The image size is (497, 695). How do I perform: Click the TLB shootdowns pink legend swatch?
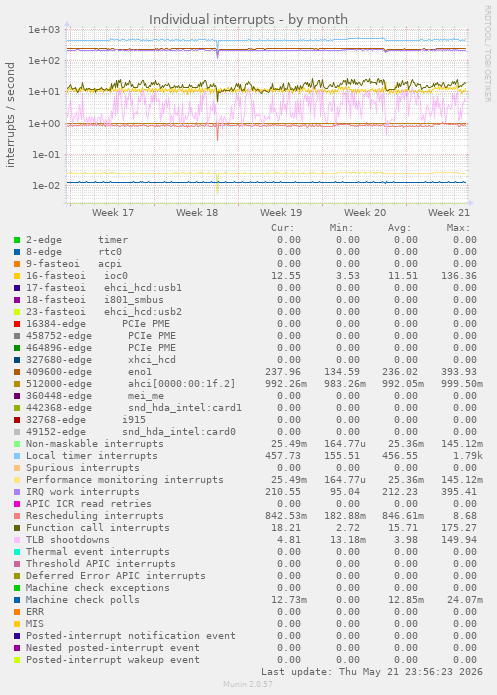pos(17,540)
